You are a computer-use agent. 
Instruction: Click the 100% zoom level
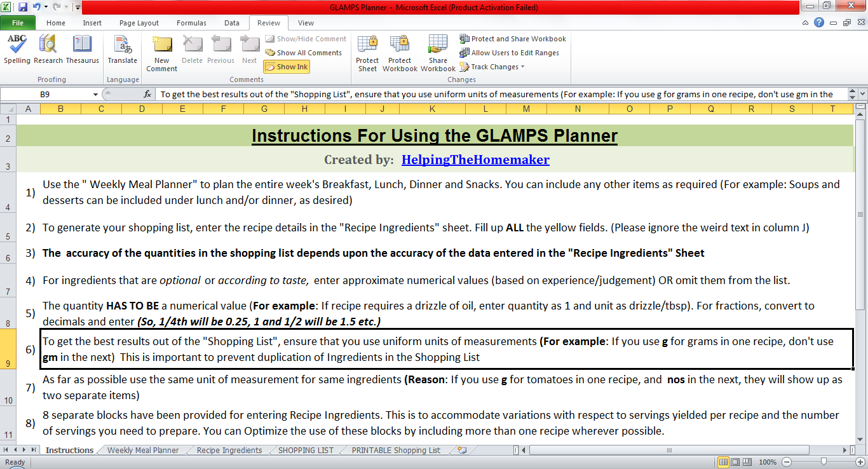click(768, 462)
